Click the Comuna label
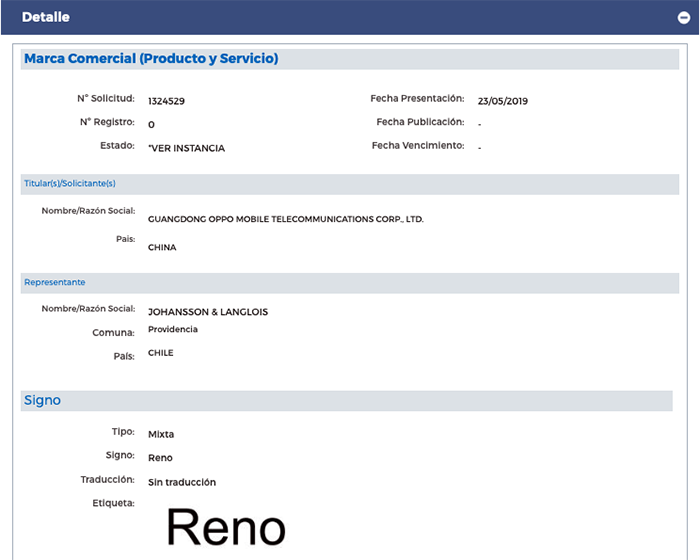 tap(113, 333)
